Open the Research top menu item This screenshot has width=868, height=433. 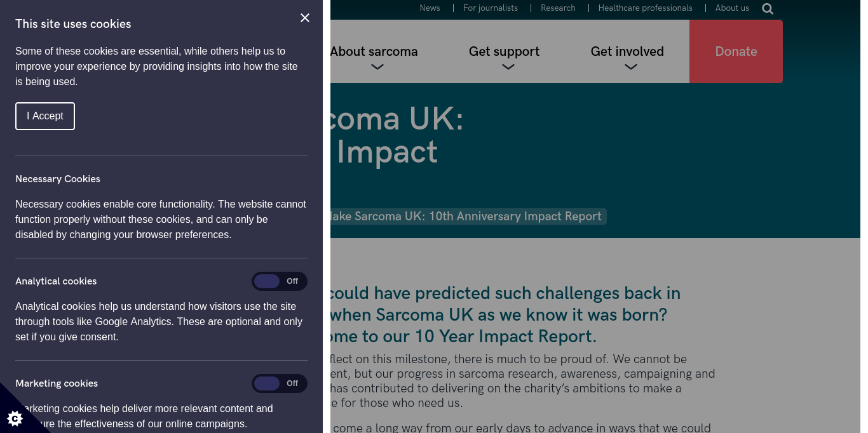(x=558, y=8)
